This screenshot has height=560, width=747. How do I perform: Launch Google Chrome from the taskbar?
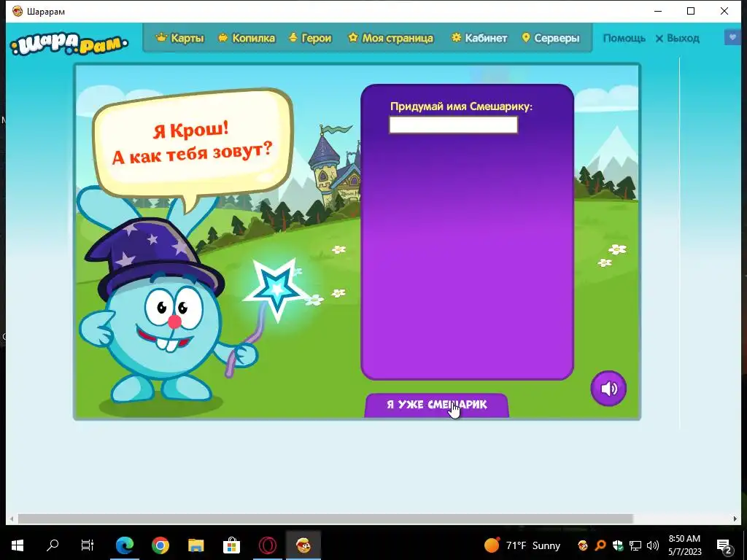(x=160, y=545)
